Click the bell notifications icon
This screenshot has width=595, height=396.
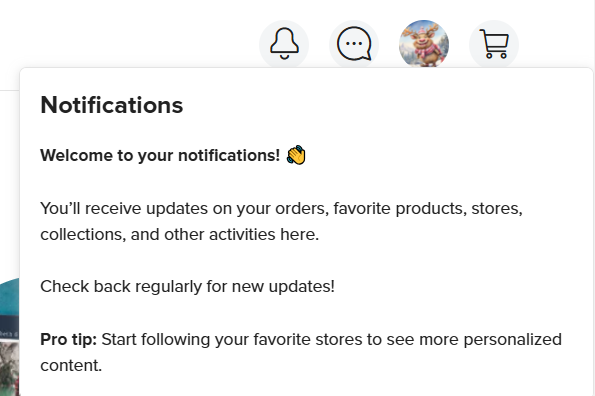[284, 44]
